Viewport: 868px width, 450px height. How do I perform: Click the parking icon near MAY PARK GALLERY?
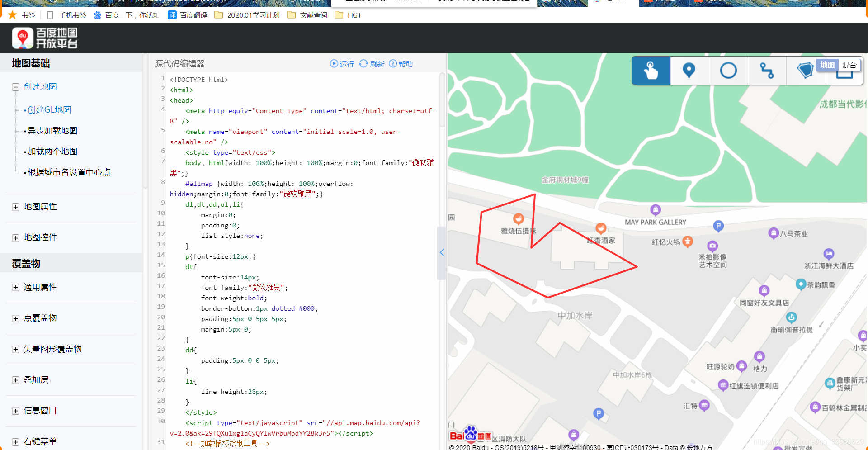click(718, 226)
